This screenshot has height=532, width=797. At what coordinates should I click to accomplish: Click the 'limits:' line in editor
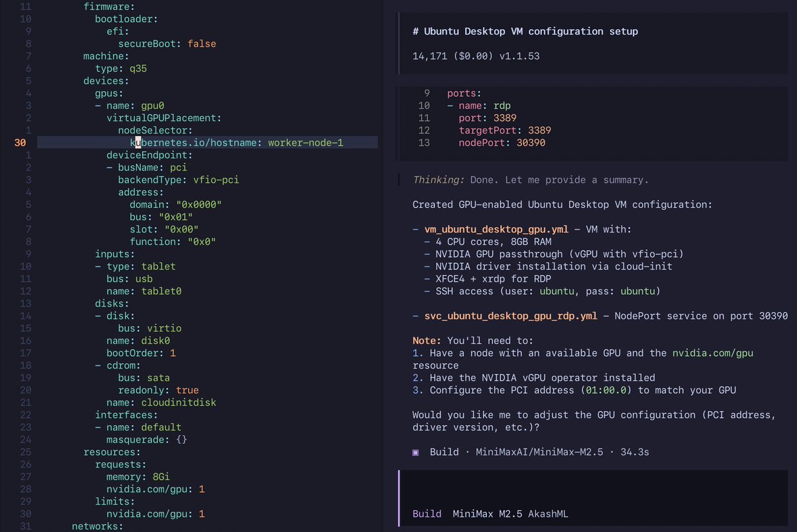pos(115,501)
